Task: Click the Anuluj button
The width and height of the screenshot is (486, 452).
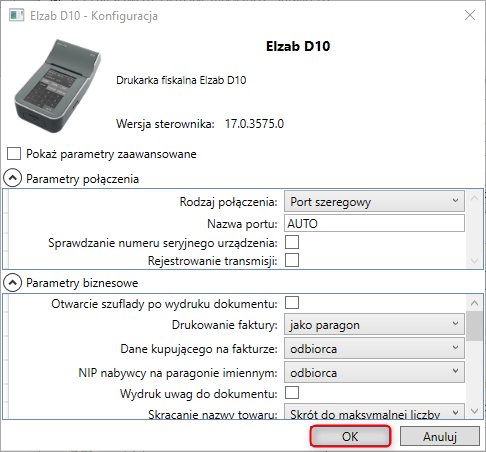Action: click(440, 436)
